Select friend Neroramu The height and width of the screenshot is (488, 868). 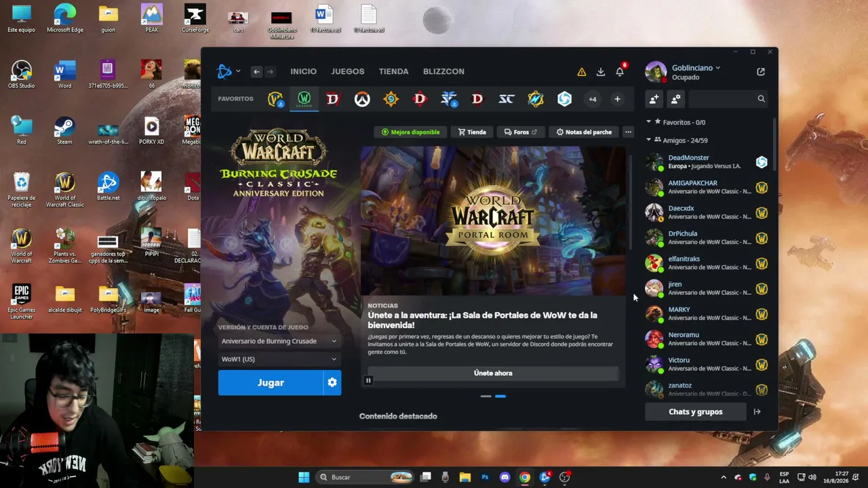(x=707, y=339)
